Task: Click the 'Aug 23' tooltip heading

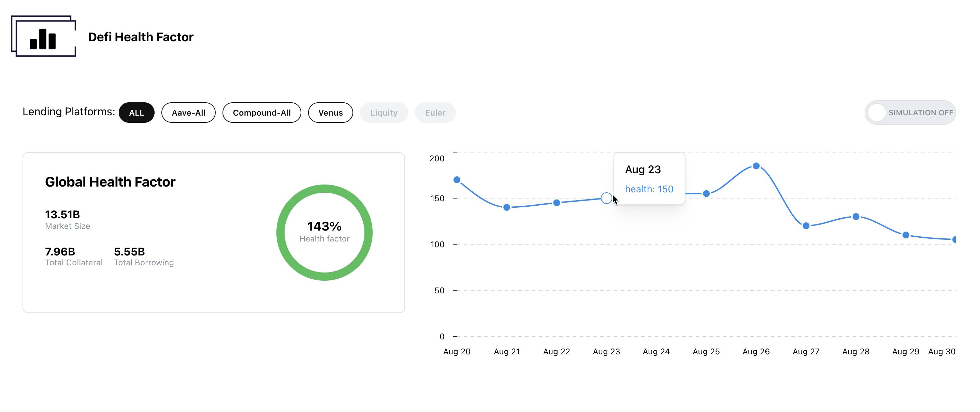Action: 643,169
